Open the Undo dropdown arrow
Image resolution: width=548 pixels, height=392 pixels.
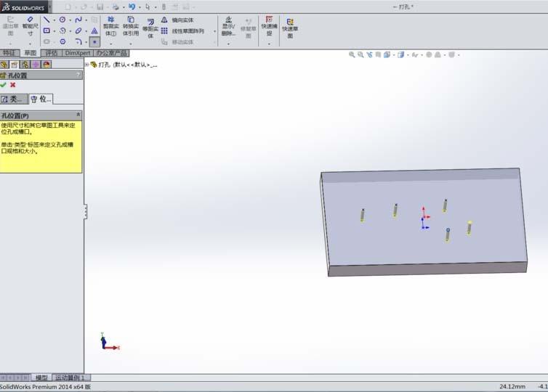[139, 7]
